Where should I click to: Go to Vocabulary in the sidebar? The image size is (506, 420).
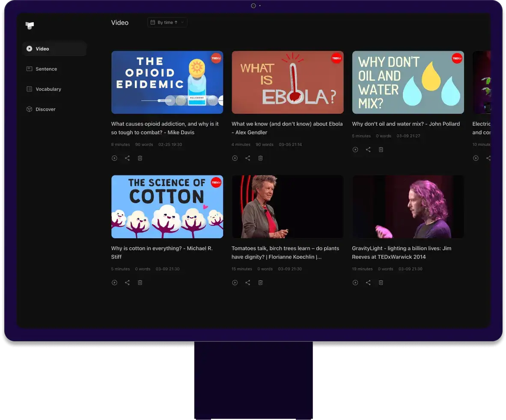coord(48,89)
